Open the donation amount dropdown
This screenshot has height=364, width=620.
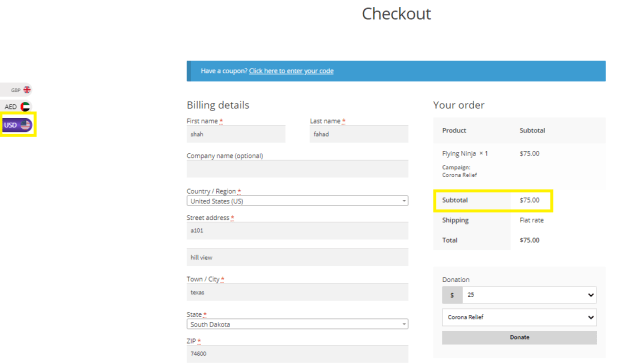[x=529, y=295]
